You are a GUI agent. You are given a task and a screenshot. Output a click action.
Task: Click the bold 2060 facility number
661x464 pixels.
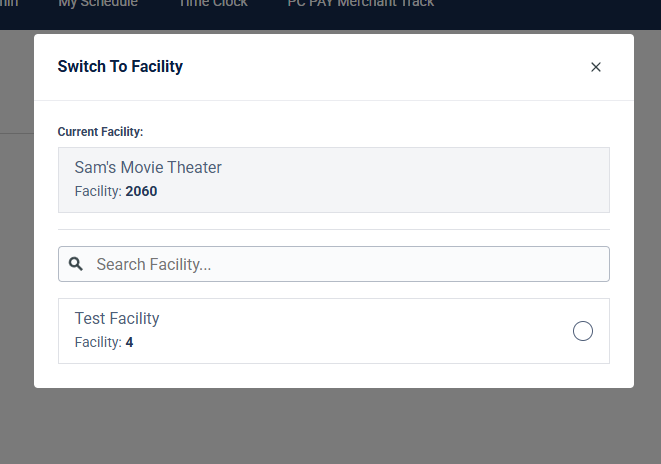coord(142,191)
